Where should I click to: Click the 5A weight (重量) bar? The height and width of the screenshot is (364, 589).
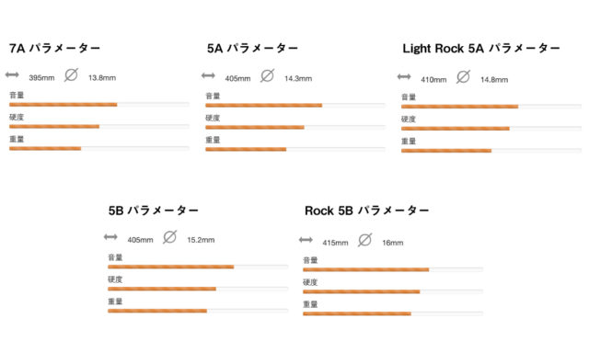295,149
